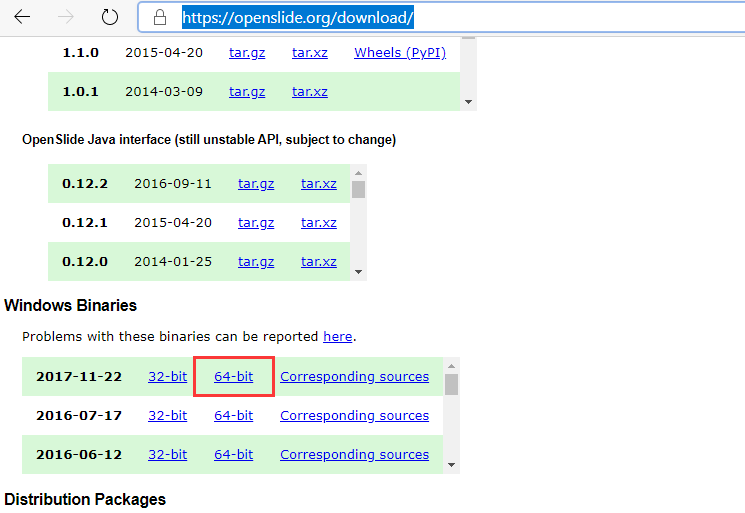
Task: Open Corresponding sources for 2016-07-17
Action: tap(354, 415)
